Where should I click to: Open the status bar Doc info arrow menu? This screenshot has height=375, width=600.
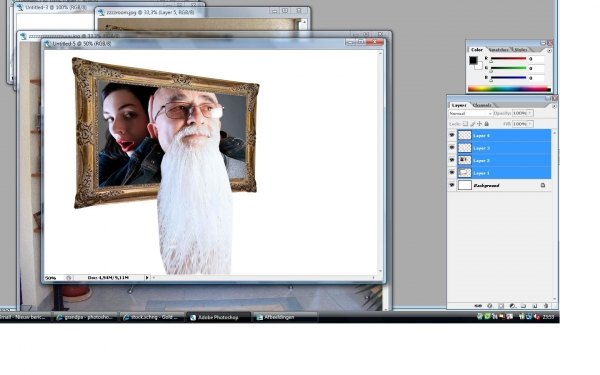point(147,278)
